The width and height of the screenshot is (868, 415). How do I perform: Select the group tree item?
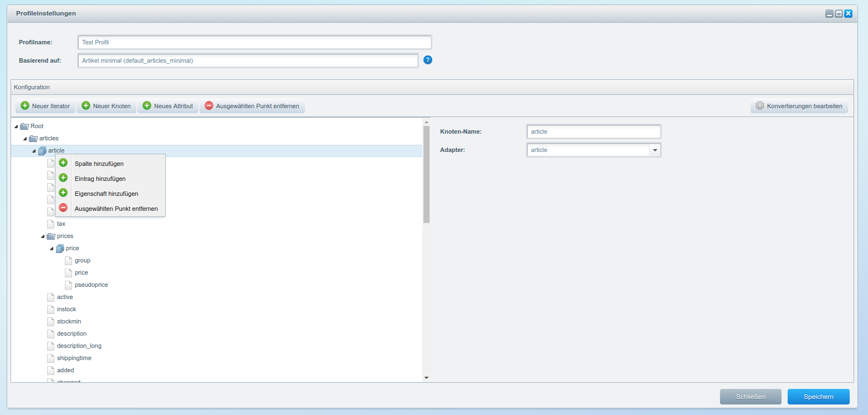(x=82, y=260)
